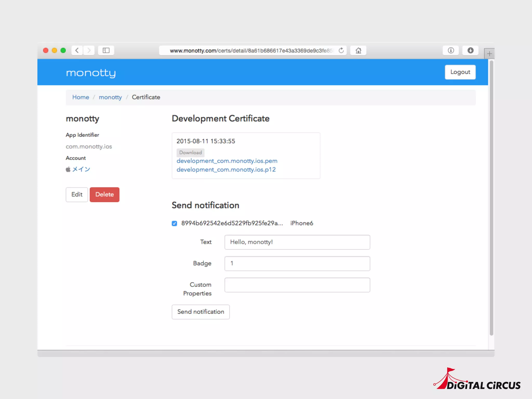Image resolution: width=532 pixels, height=399 pixels.
Task: Open the monotty breadcrumb link
Action: click(110, 97)
